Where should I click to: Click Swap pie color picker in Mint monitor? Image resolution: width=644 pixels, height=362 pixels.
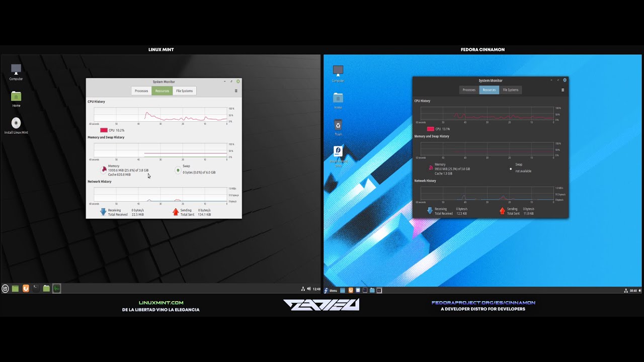tap(178, 170)
